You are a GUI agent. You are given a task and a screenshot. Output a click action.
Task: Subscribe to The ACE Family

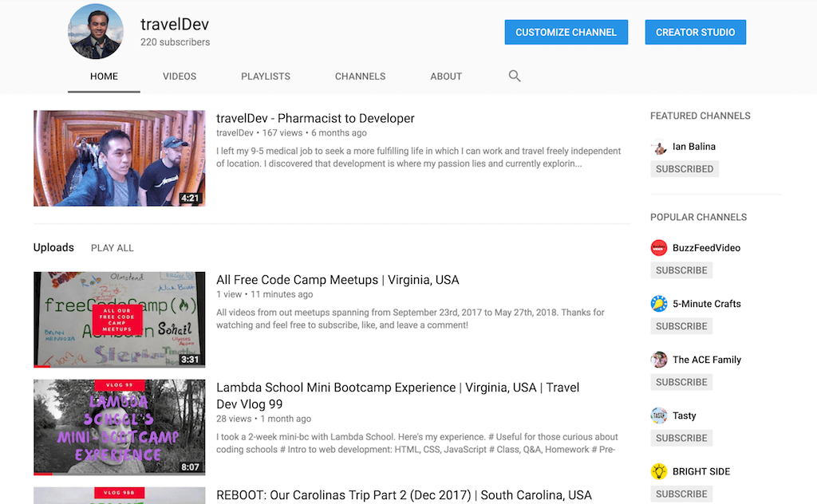tap(681, 382)
